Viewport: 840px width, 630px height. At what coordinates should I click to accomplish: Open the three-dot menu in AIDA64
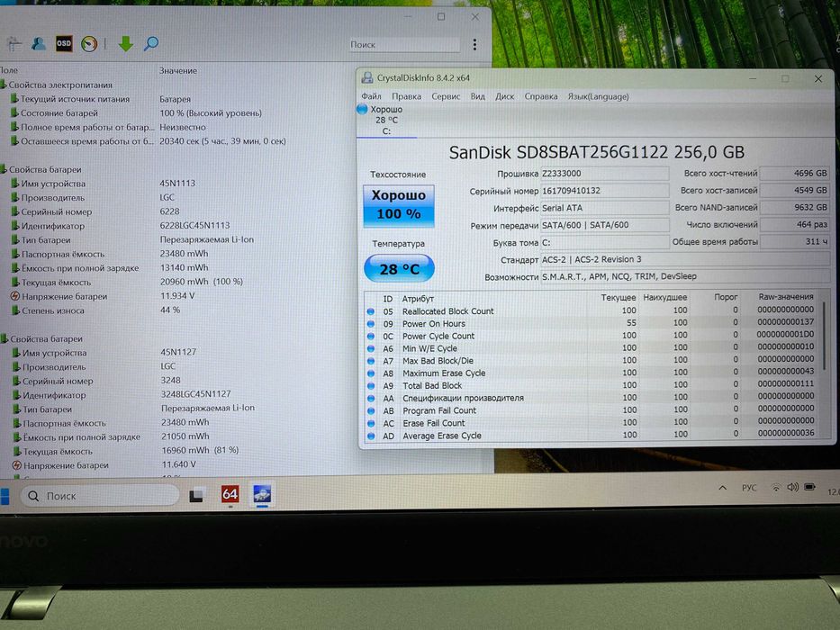pyautogui.click(x=474, y=44)
